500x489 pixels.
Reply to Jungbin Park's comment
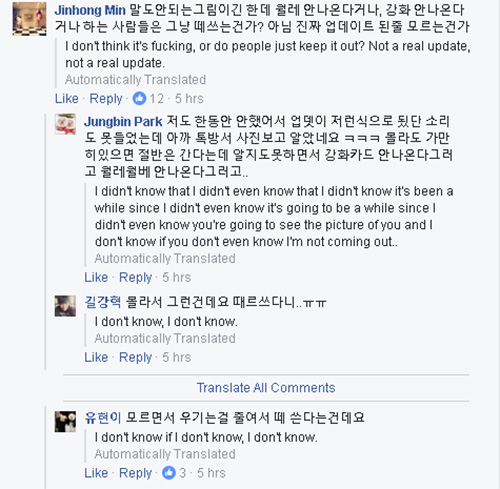click(x=135, y=277)
